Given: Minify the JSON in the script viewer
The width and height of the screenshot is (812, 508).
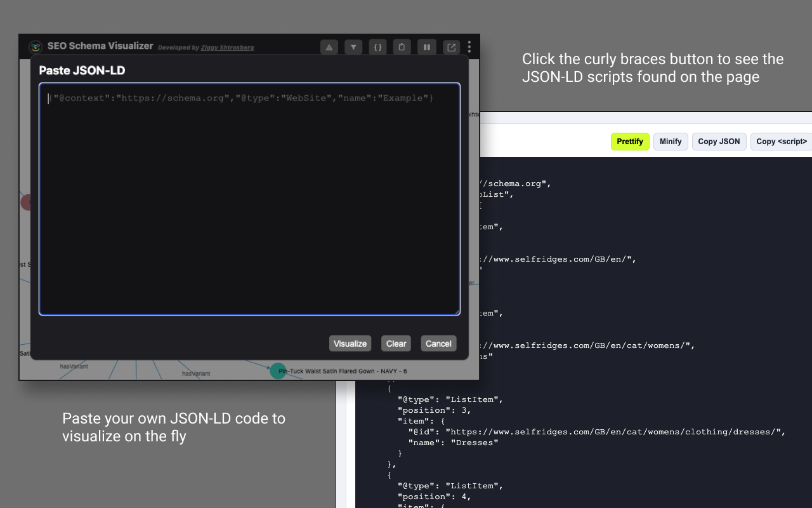Looking at the screenshot, I should pyautogui.click(x=671, y=142).
